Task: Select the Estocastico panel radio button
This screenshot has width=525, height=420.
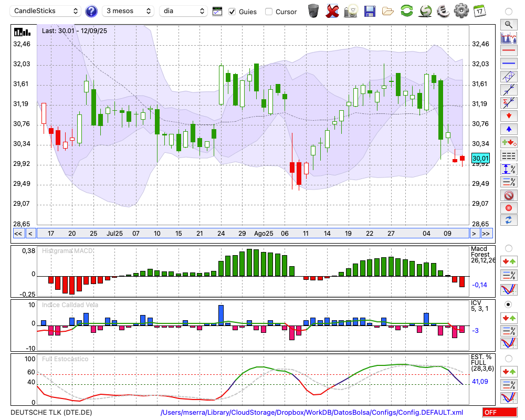Action: pyautogui.click(x=509, y=359)
